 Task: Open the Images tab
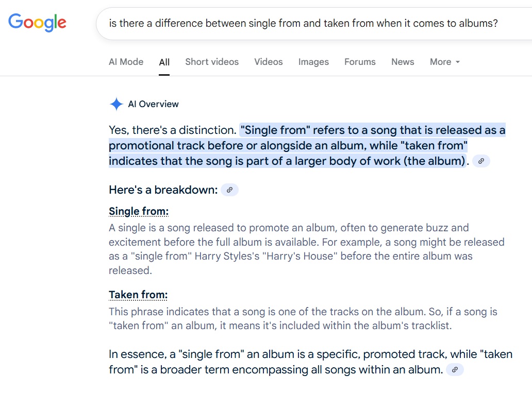[x=313, y=62]
